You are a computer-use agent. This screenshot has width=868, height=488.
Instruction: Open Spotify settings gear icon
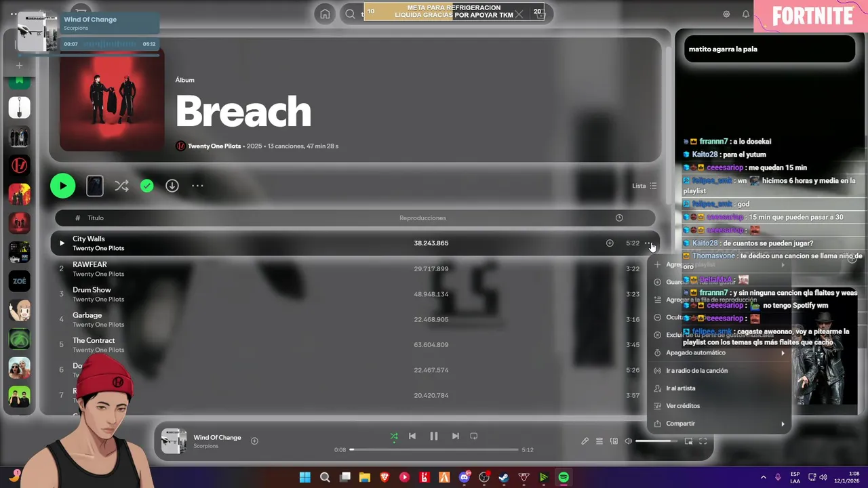pos(726,14)
